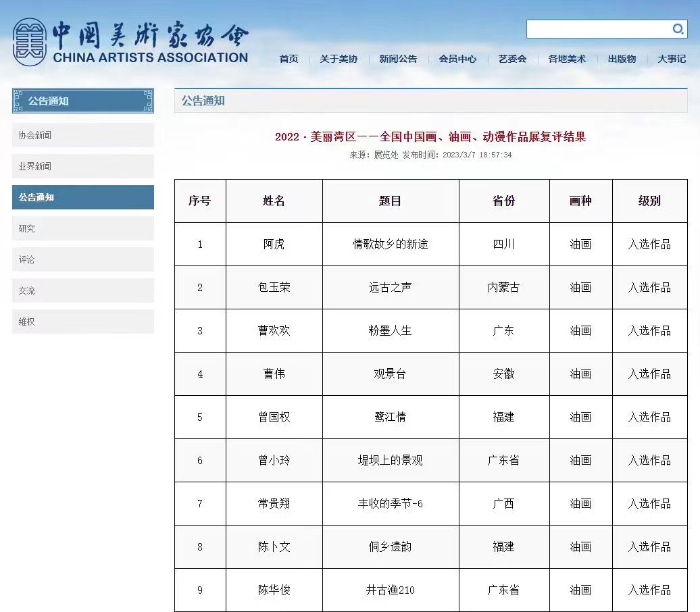Open 大事记 in the navigation bar

click(672, 59)
